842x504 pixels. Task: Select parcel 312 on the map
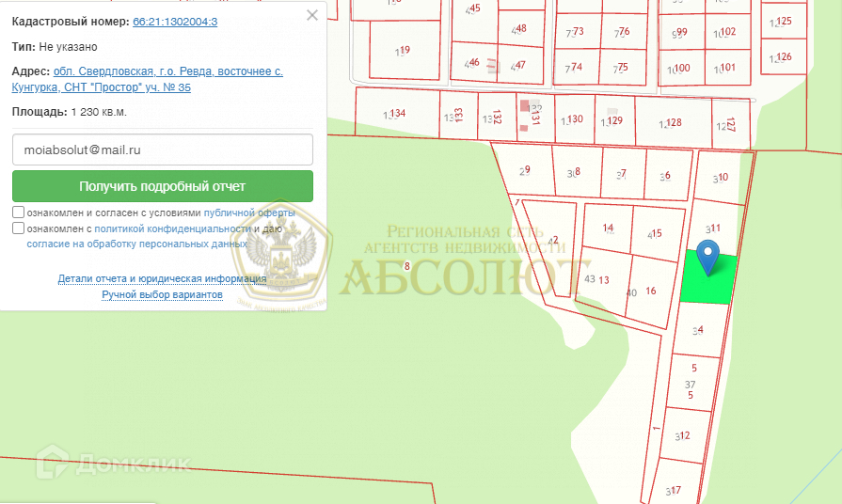click(x=684, y=436)
